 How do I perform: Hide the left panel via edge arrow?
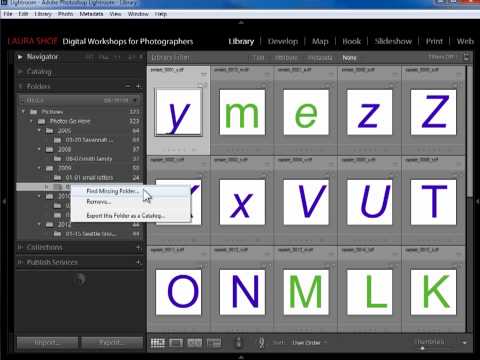pos(4,201)
